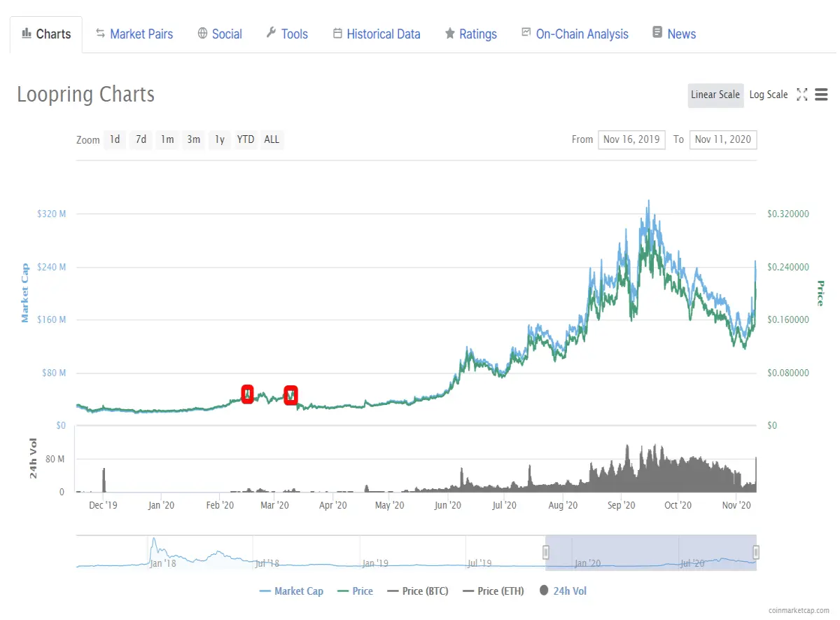Click the $320 M axis label
840x620 pixels.
click(x=51, y=214)
